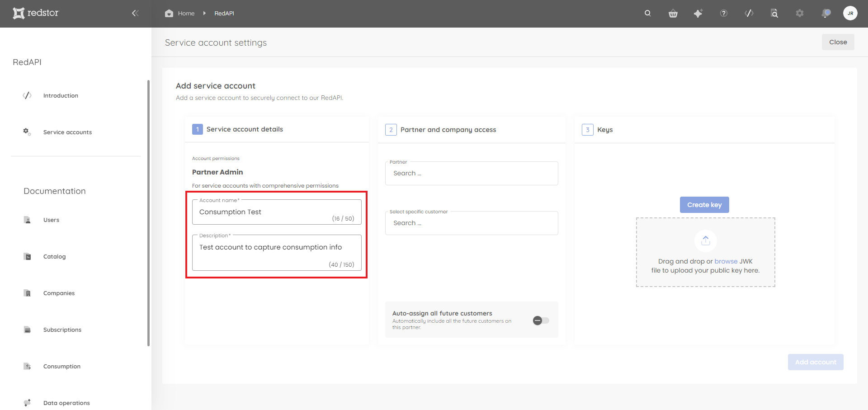Focus the Account name field

click(x=277, y=212)
